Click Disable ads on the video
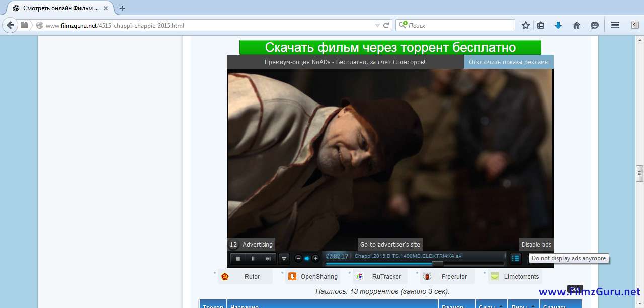This screenshot has height=308, width=644. tap(536, 245)
